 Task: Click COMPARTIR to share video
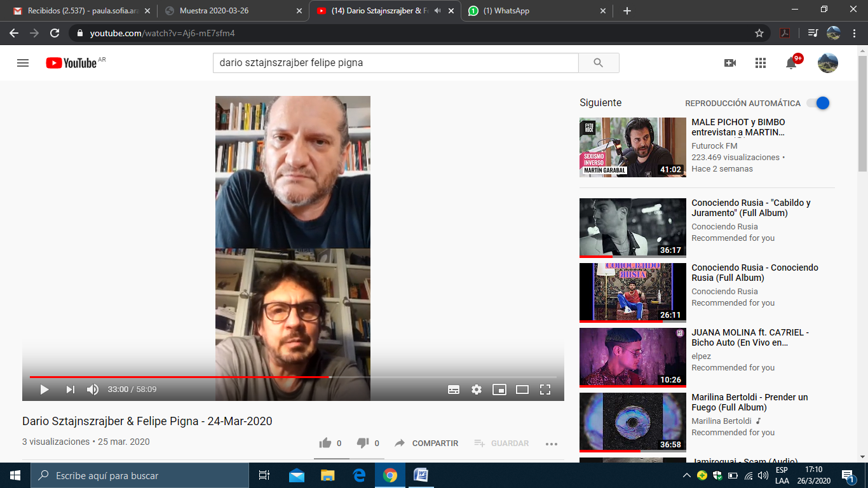point(427,444)
